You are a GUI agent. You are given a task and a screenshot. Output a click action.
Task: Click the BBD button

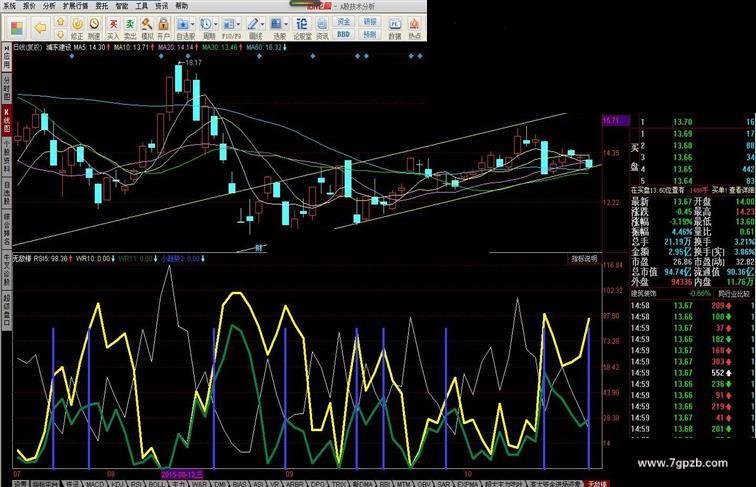(x=344, y=35)
